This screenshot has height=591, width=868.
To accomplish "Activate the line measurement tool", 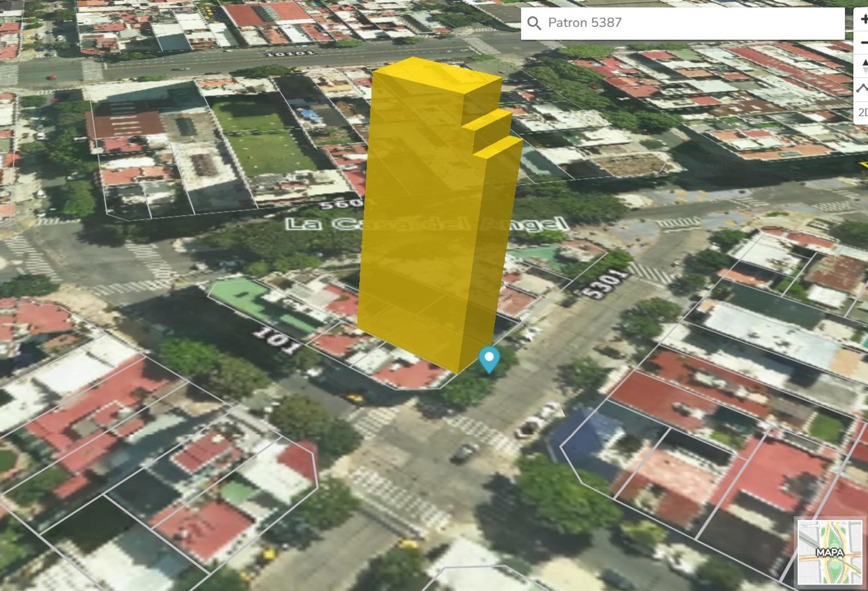I will coord(863,89).
